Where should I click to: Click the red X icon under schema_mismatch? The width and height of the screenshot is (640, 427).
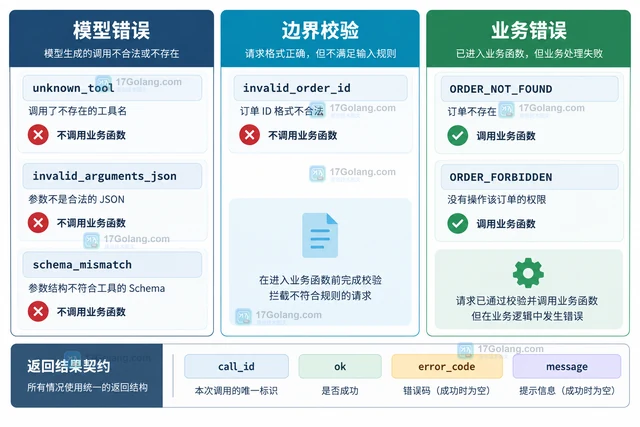[38, 311]
